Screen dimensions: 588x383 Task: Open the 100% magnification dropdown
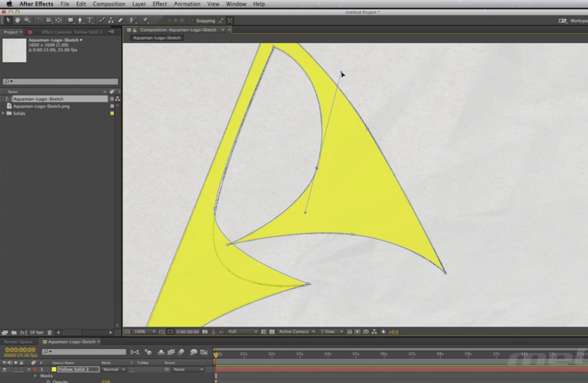coord(144,331)
